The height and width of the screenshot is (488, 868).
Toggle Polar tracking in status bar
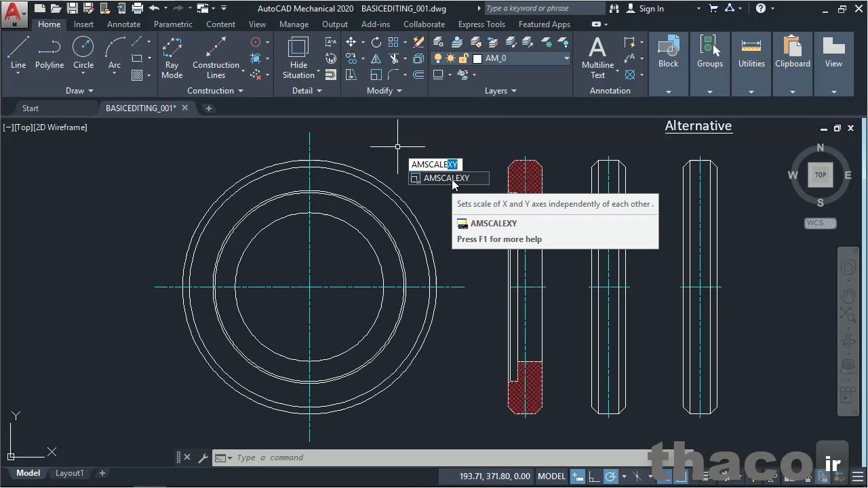610,476
